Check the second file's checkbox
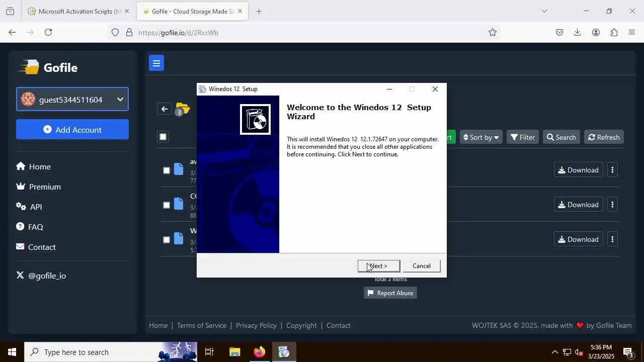The height and width of the screenshot is (362, 644). pos(167,205)
